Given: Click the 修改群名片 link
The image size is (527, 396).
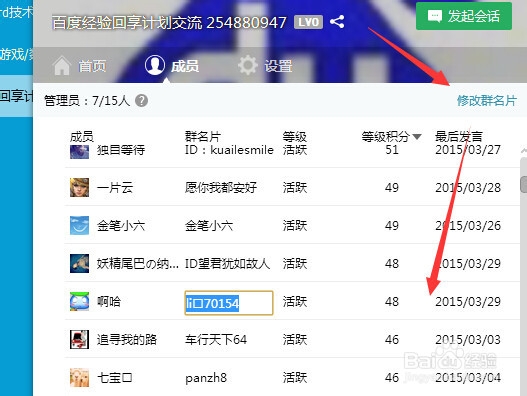Looking at the screenshot, I should coord(486,101).
